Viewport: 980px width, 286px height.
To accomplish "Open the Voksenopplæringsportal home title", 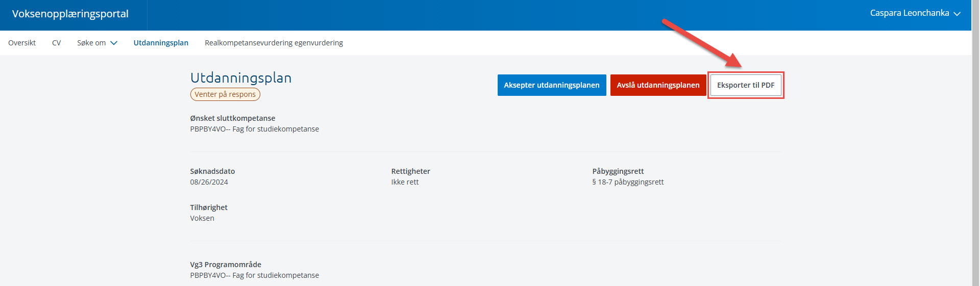I will pos(70,14).
